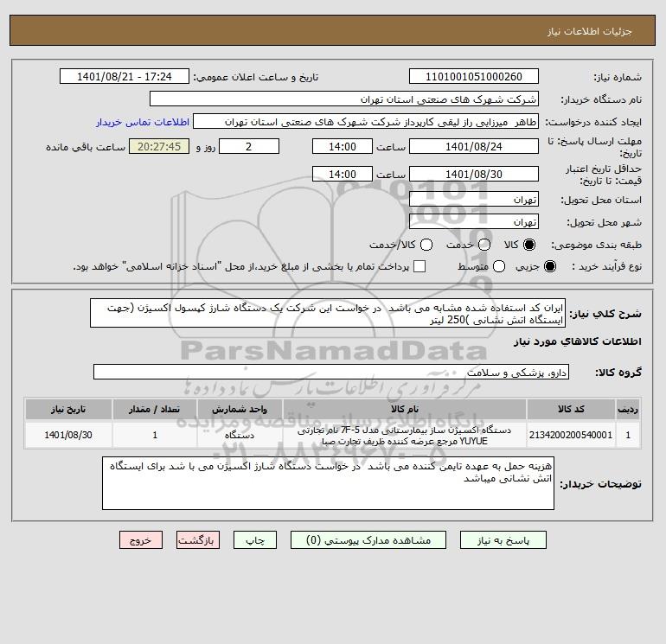The width and height of the screenshot is (666, 644).
Task: Click the تعداد / مقدار column header
Action: 155,409
